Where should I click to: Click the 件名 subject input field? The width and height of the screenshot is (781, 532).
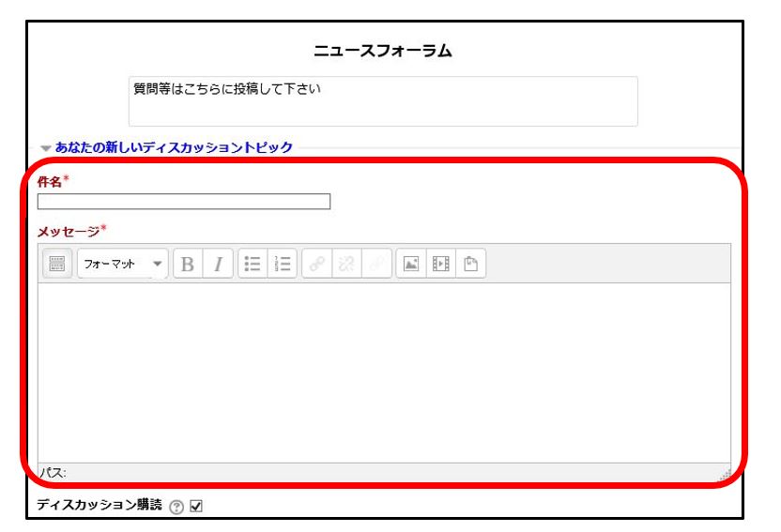[x=184, y=201]
